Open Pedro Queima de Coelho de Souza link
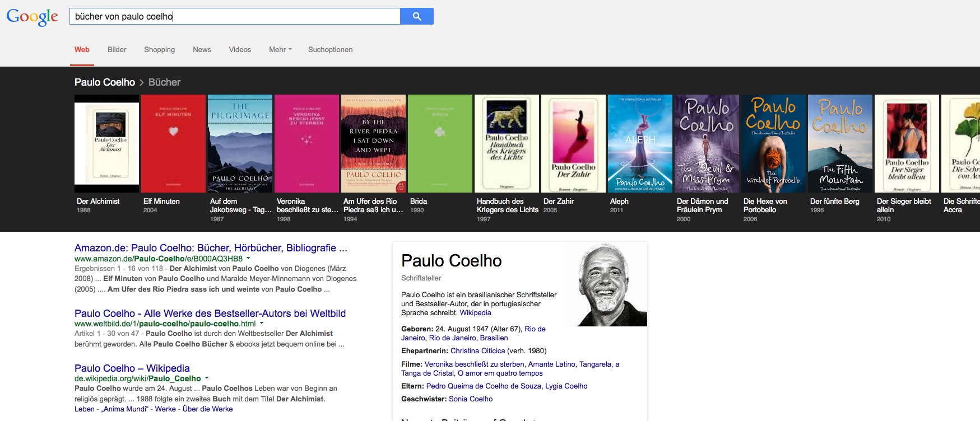This screenshot has width=980, height=421. pos(484,386)
